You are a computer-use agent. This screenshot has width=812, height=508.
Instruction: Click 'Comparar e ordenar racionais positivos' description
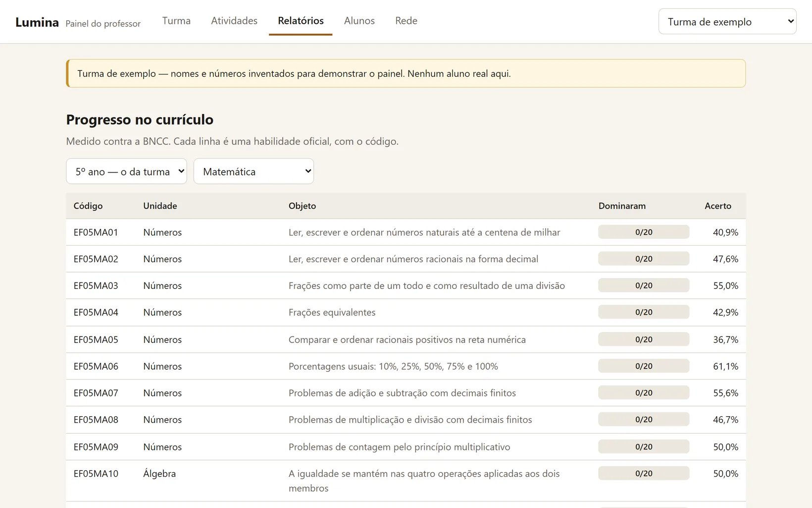click(407, 340)
